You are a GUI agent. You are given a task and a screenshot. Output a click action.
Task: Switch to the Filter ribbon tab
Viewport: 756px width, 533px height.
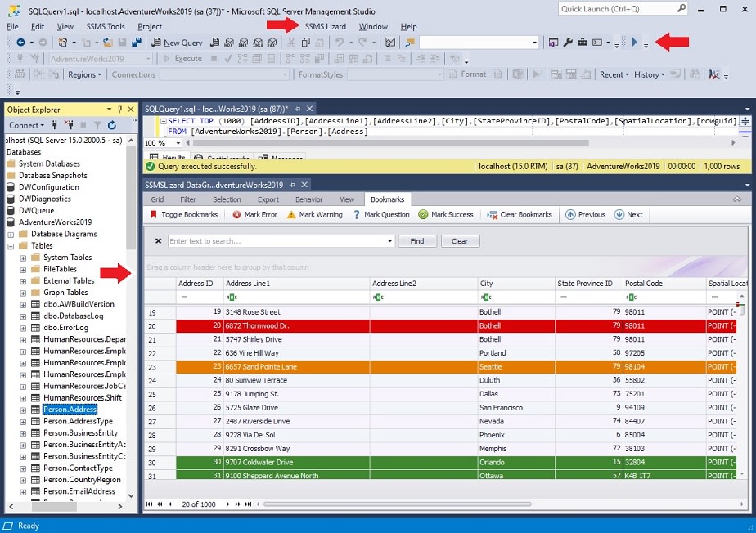coord(188,199)
